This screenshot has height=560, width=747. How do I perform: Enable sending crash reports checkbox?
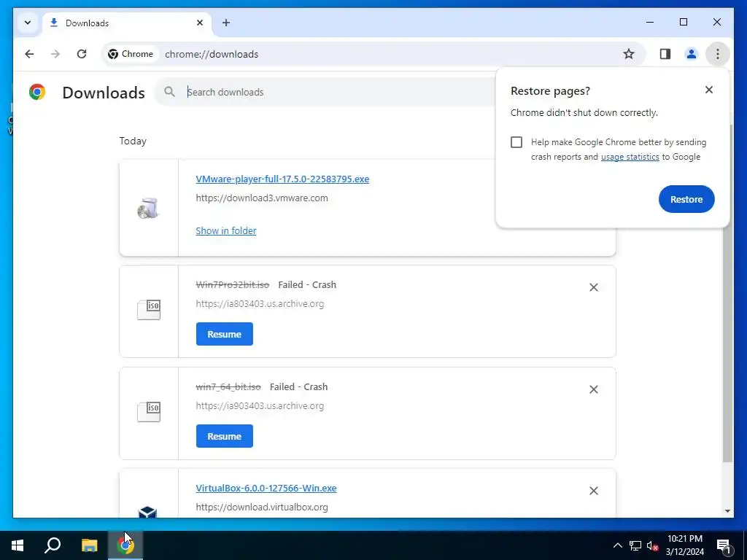[516, 142]
